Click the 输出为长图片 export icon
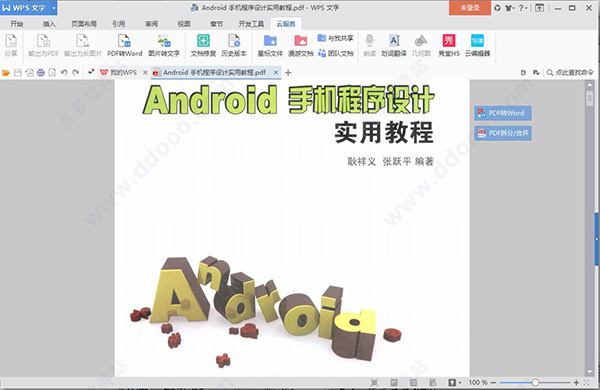 pyautogui.click(x=83, y=45)
